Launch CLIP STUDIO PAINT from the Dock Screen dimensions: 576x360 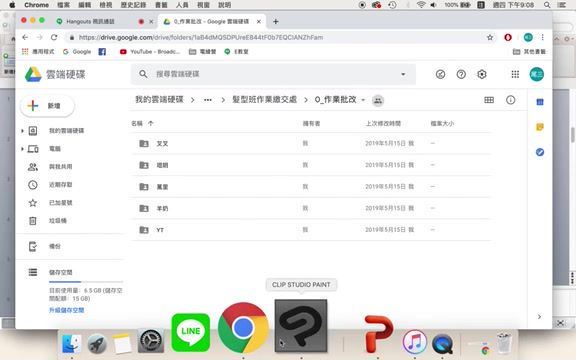(x=301, y=326)
